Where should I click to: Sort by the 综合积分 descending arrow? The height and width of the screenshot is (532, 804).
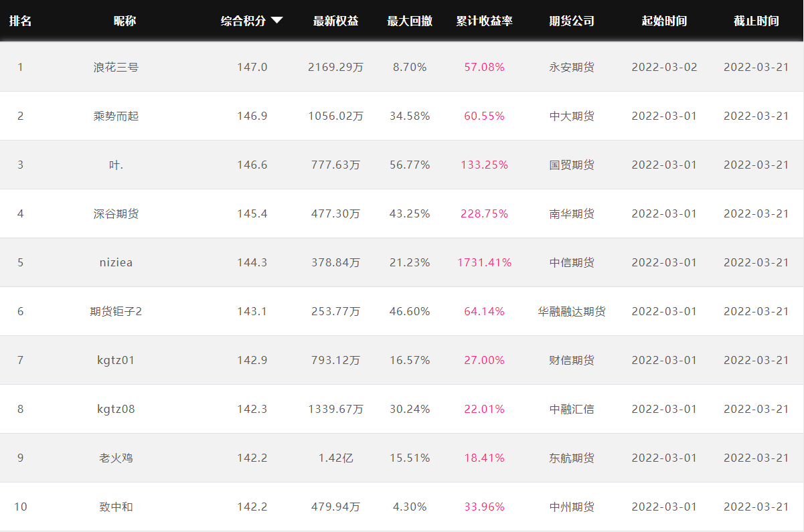click(x=276, y=21)
